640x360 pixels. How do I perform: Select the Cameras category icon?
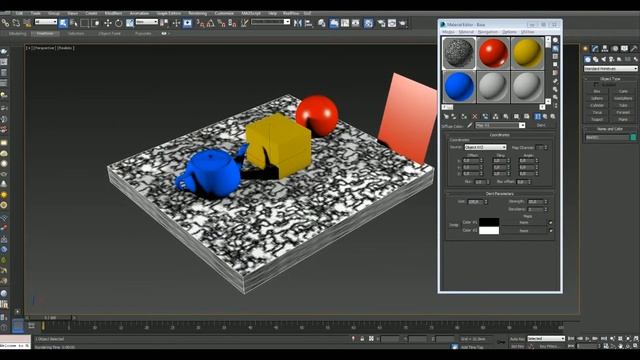611,60
